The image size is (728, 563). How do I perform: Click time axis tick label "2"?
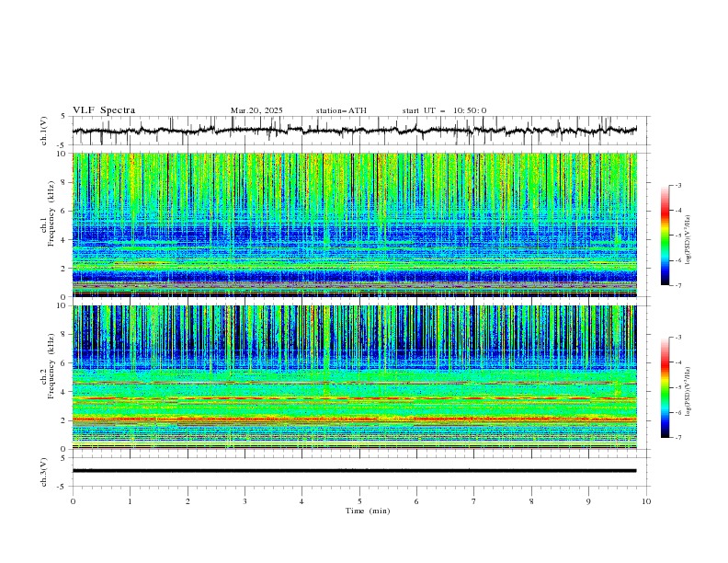tap(188, 501)
